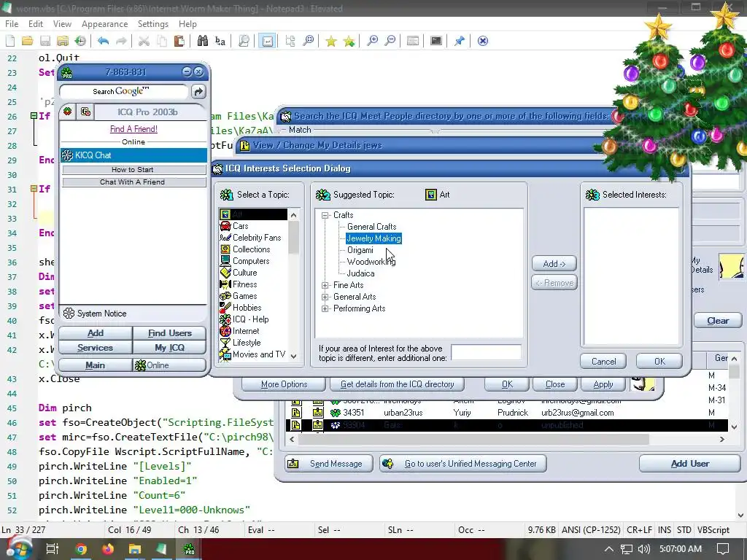Select Movies and TV topic
Screen dimensions: 747x560
click(x=259, y=354)
